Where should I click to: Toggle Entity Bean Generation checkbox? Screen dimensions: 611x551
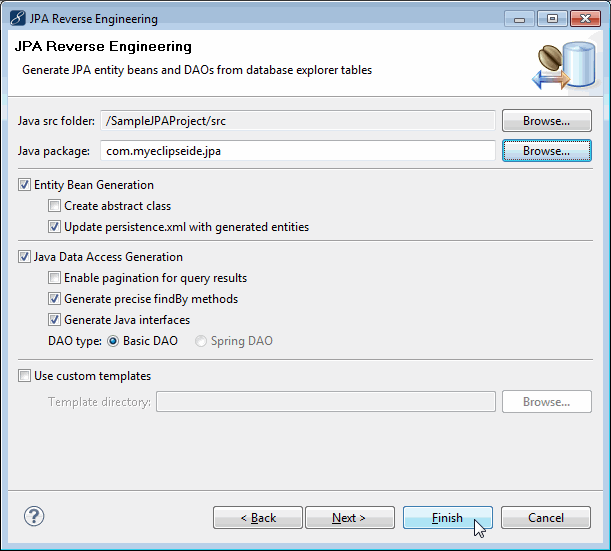[x=25, y=185]
